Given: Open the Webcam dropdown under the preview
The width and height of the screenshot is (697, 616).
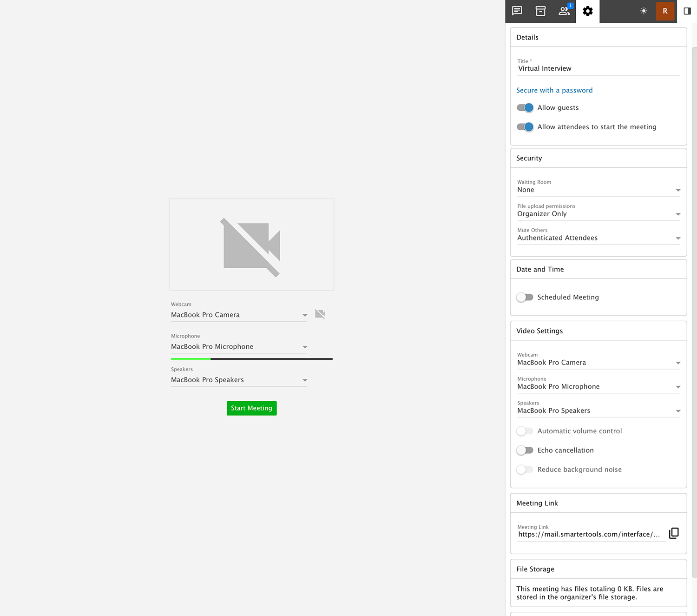Looking at the screenshot, I should click(x=239, y=312).
